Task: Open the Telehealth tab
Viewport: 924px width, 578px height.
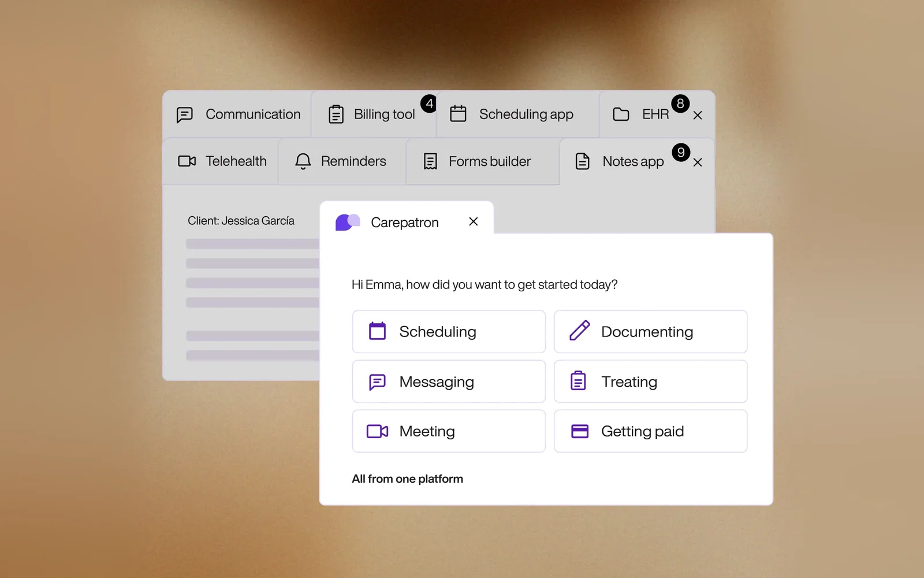Action: pos(221,161)
